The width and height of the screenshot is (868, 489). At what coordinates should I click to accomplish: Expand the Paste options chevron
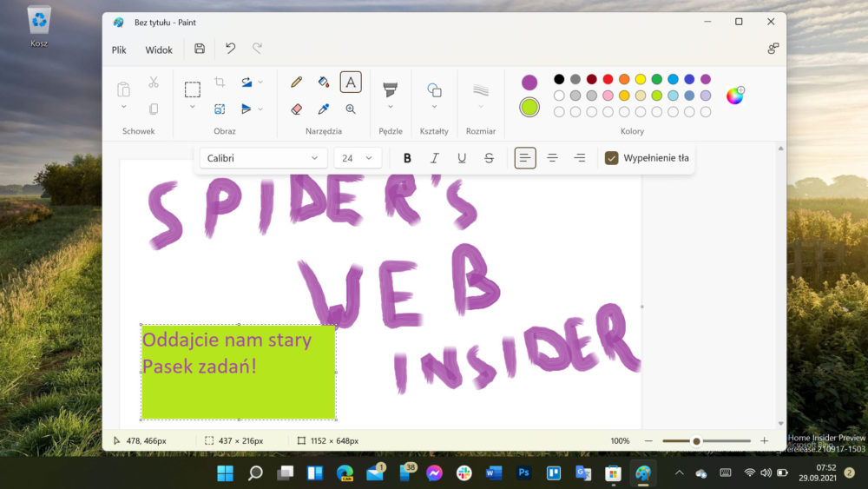[x=123, y=107]
